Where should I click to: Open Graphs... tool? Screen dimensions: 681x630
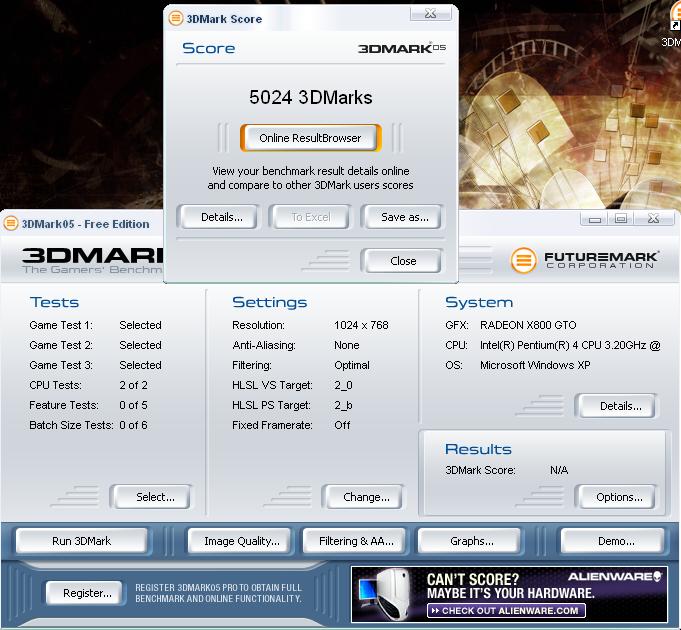(x=471, y=541)
